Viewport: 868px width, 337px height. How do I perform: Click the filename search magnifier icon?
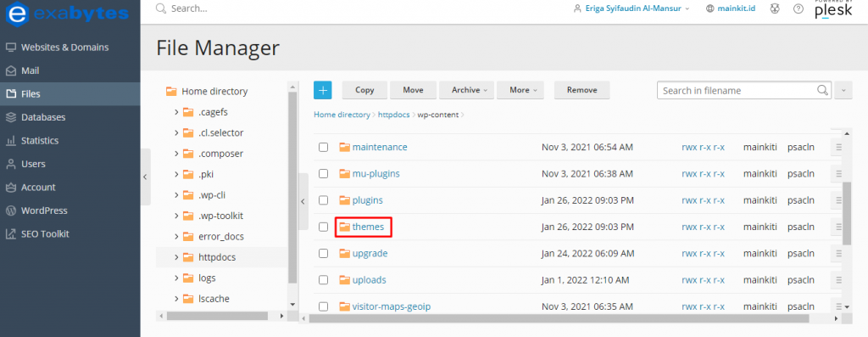pos(823,90)
